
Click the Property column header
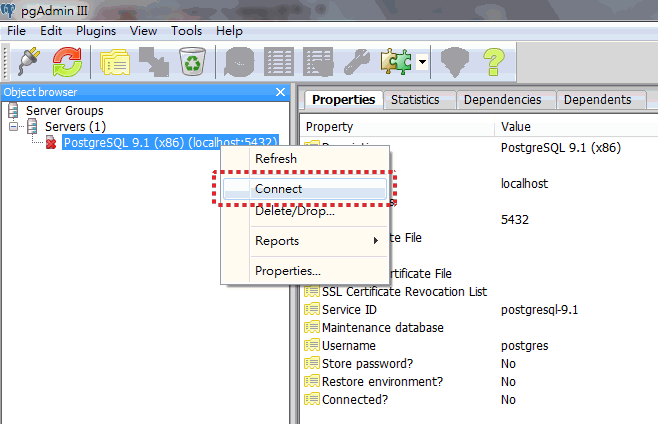(397, 126)
